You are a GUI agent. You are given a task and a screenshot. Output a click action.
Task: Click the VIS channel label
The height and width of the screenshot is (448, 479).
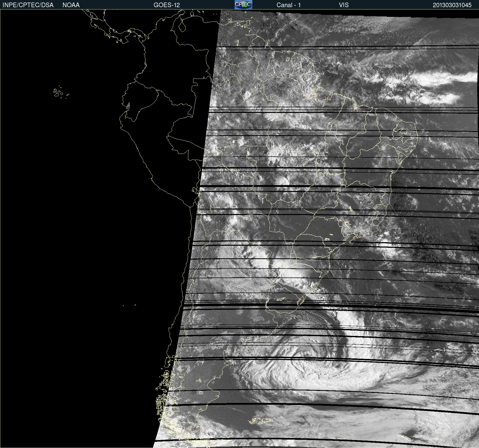coord(344,5)
